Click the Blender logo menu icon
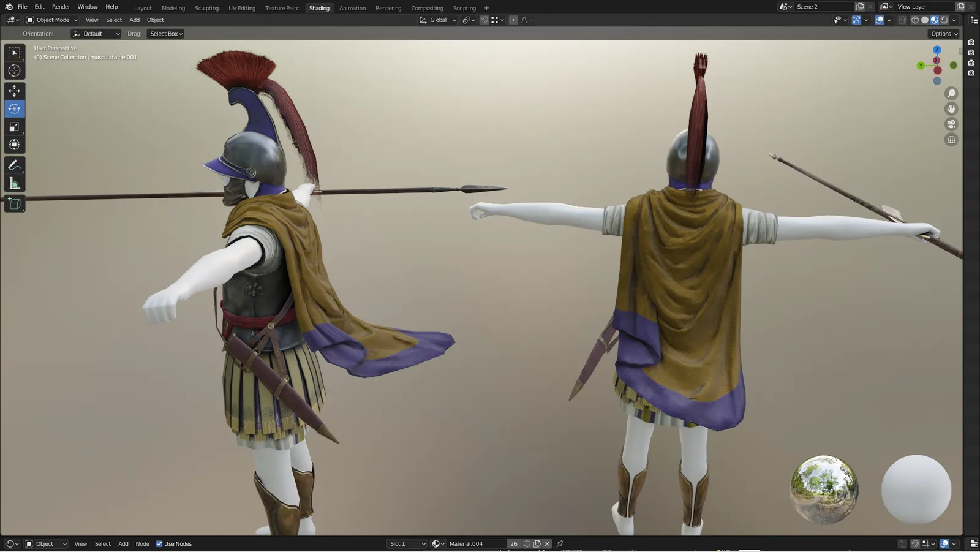This screenshot has height=552, width=980. 9,7
